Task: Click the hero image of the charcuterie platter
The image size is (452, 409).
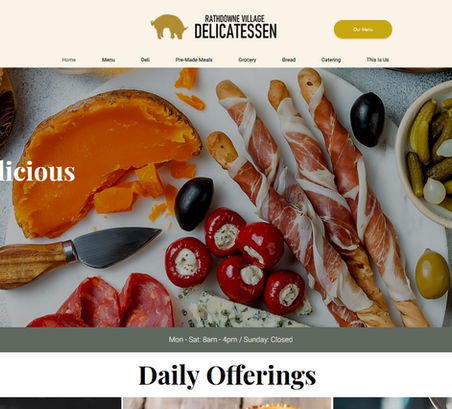Action: pyautogui.click(x=226, y=197)
